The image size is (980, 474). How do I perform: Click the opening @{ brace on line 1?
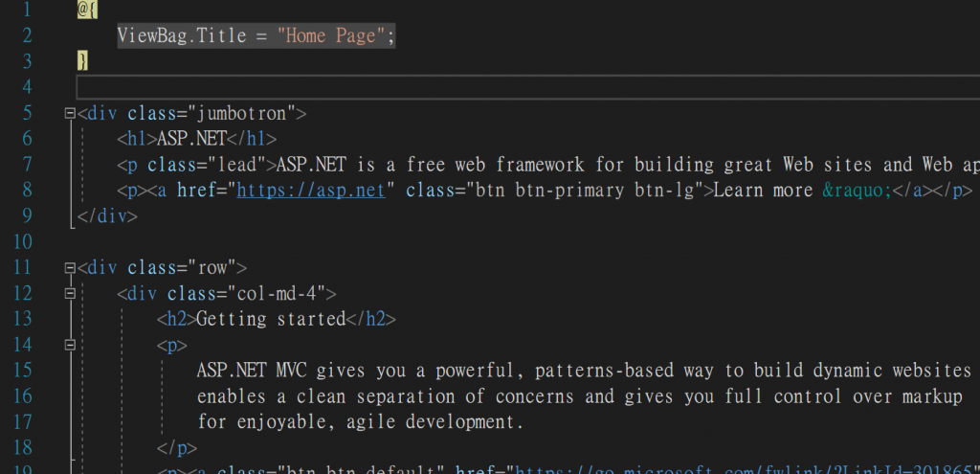click(87, 10)
